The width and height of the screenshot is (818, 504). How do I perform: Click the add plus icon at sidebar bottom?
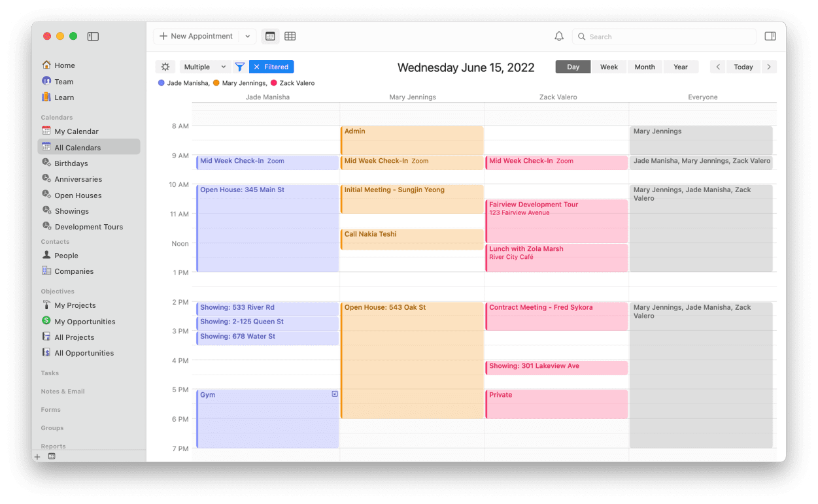coord(37,456)
